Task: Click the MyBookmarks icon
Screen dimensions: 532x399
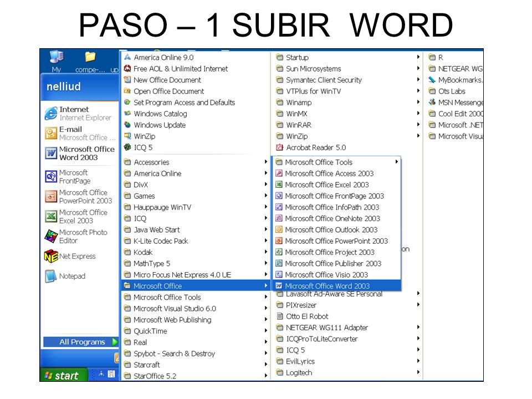Action: (x=432, y=80)
